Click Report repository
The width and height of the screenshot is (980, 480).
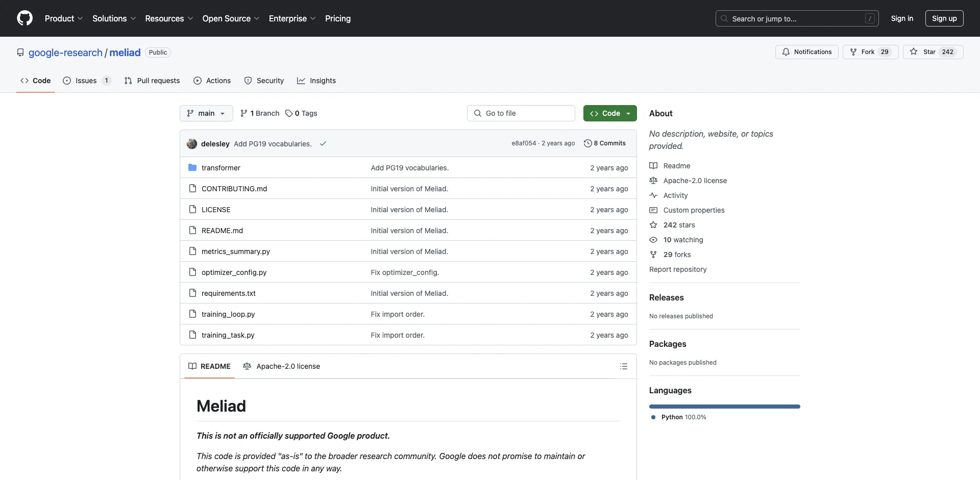(x=678, y=269)
